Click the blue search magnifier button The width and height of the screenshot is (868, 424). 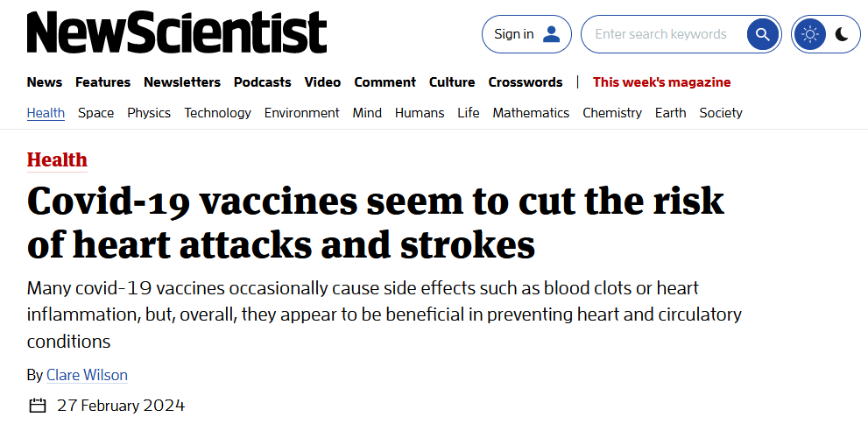pos(763,34)
